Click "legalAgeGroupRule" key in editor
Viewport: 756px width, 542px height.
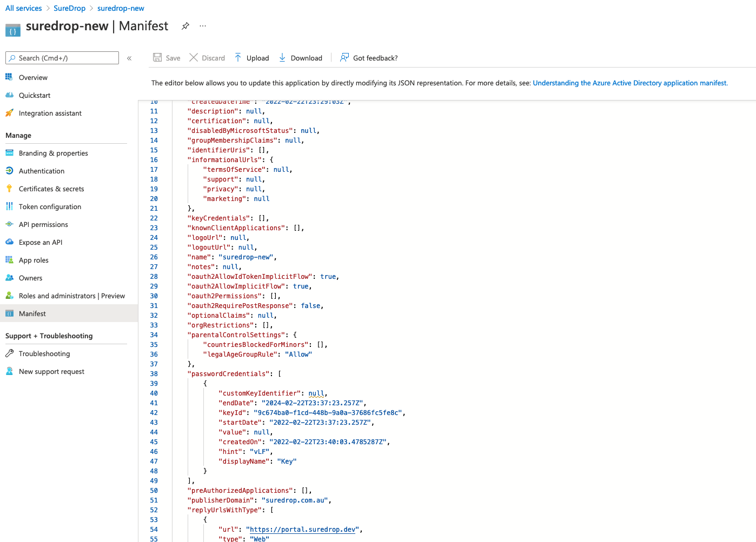click(x=240, y=354)
